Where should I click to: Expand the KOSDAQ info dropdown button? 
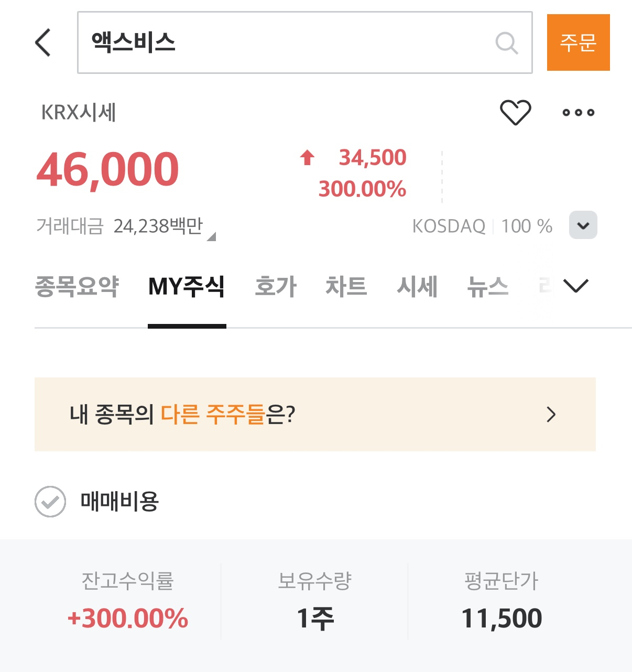coord(583,225)
